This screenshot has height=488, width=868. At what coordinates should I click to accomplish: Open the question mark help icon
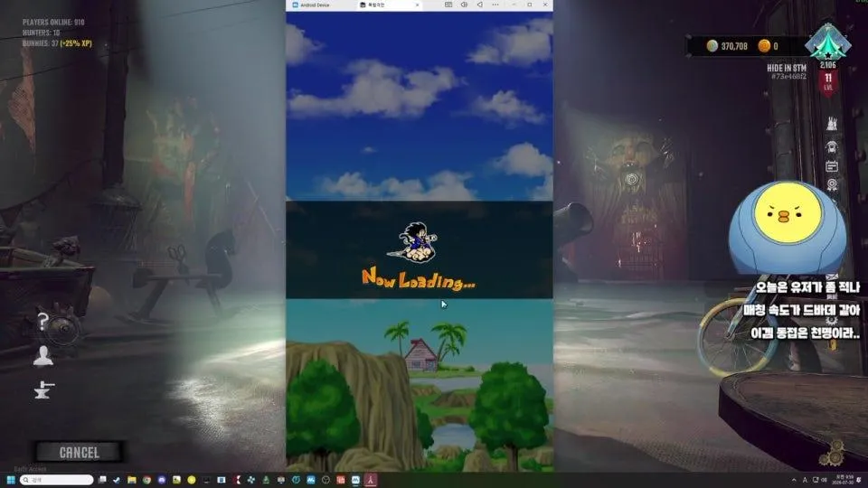[x=43, y=321]
